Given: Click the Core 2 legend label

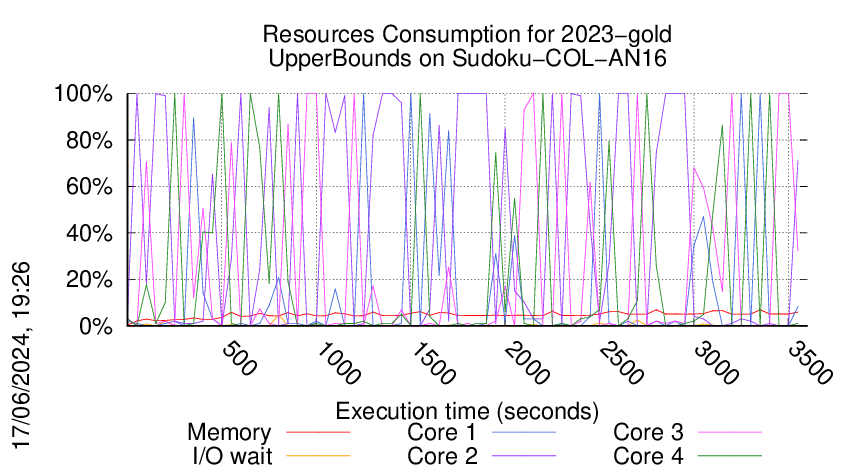Looking at the screenshot, I should click(442, 456).
